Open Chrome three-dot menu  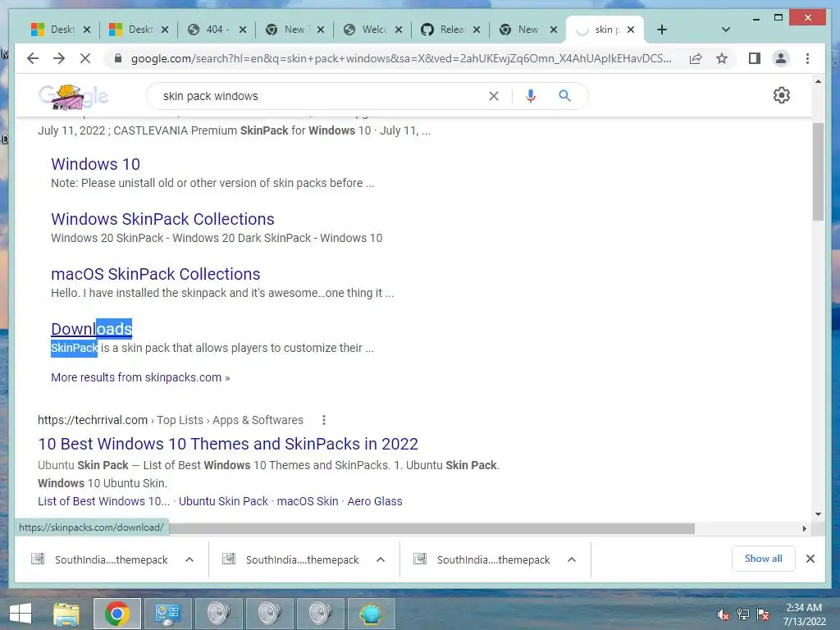[x=807, y=58]
